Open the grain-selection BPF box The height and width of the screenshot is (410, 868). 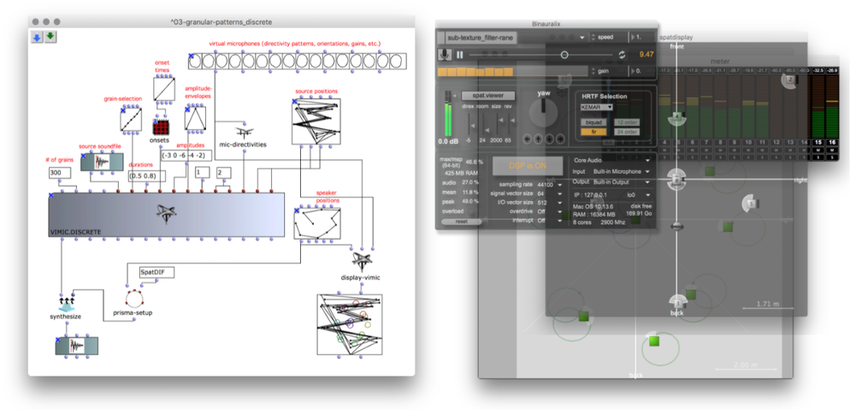[131, 119]
